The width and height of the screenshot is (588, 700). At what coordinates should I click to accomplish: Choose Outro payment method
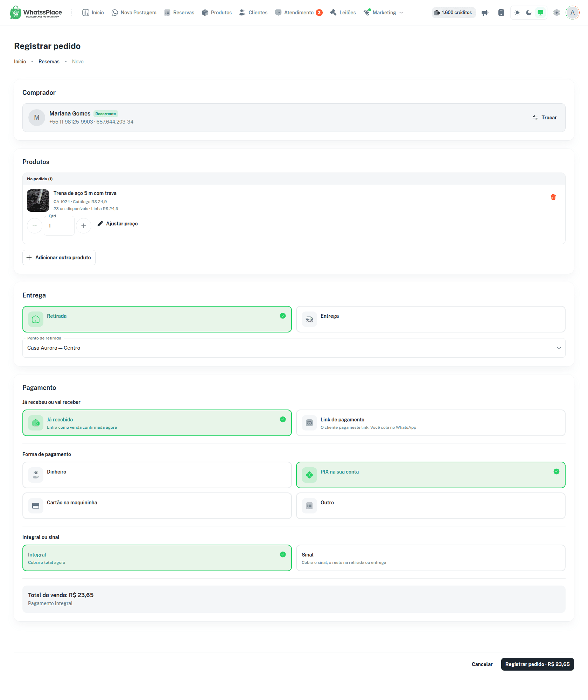pyautogui.click(x=431, y=506)
